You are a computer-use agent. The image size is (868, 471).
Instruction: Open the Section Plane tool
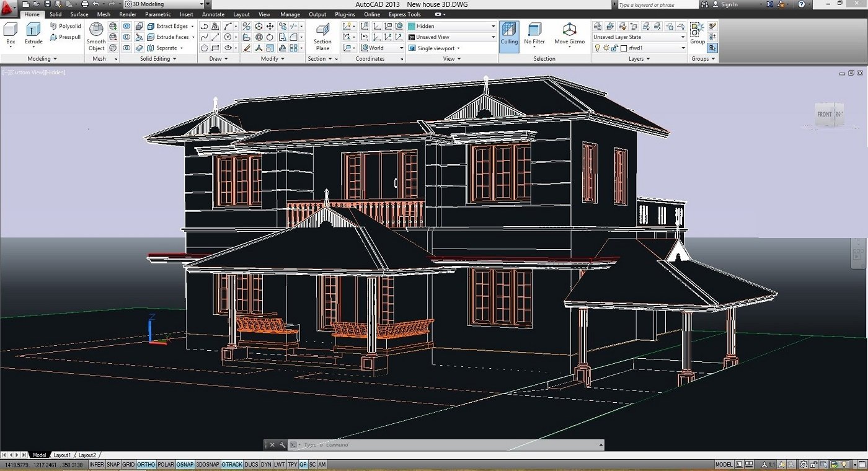click(x=322, y=37)
